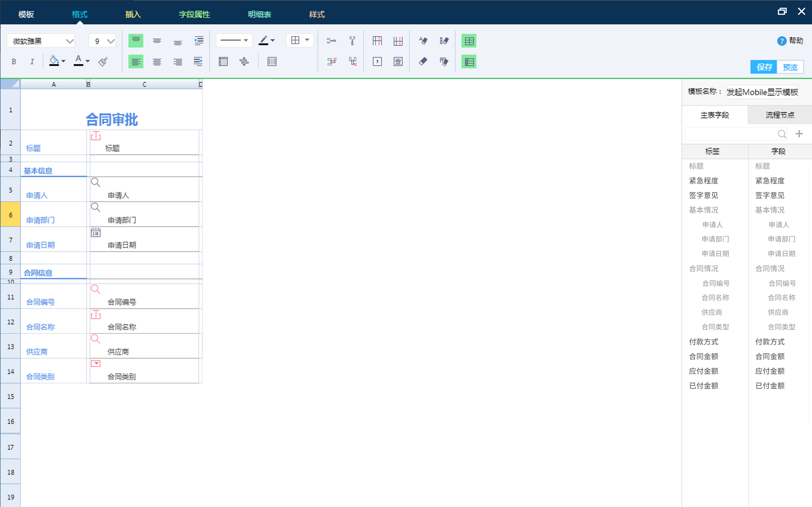Image resolution: width=812 pixels, height=507 pixels.
Task: Click the 预览 button
Action: 790,67
